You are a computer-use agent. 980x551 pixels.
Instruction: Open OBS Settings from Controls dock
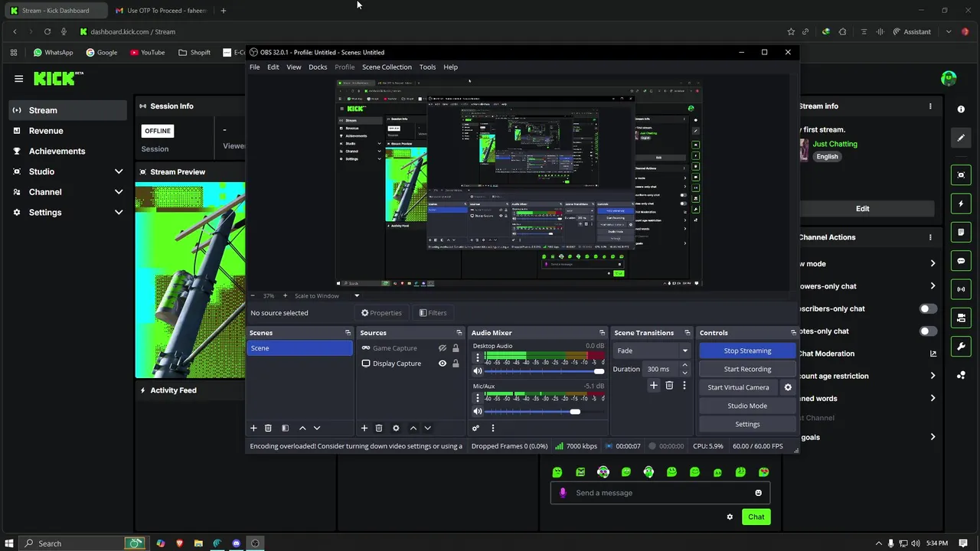[747, 424]
